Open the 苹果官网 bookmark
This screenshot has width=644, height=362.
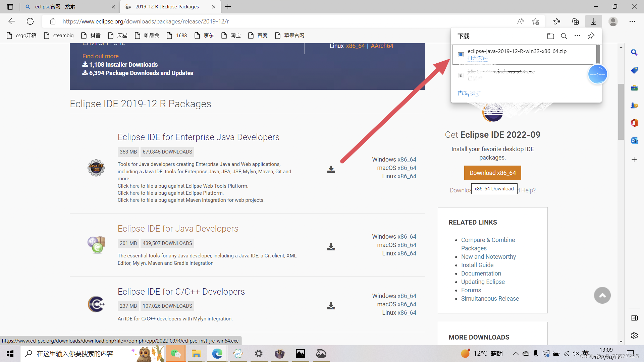click(x=289, y=36)
